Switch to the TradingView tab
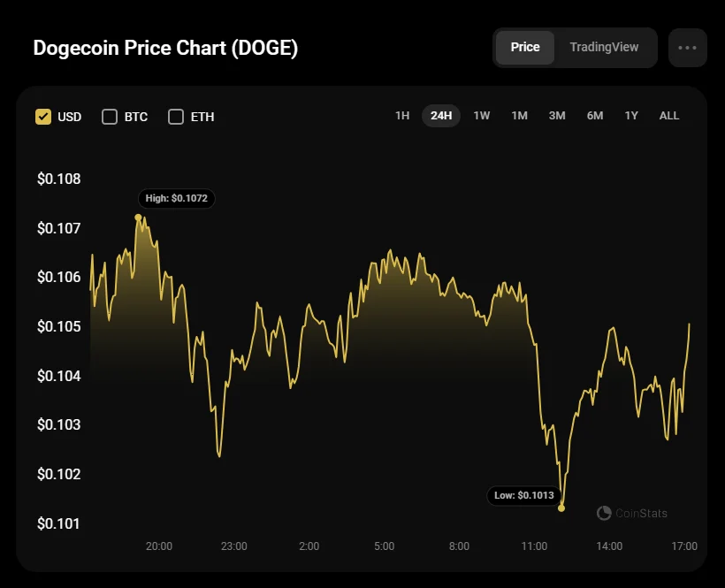The image size is (725, 588). (604, 48)
